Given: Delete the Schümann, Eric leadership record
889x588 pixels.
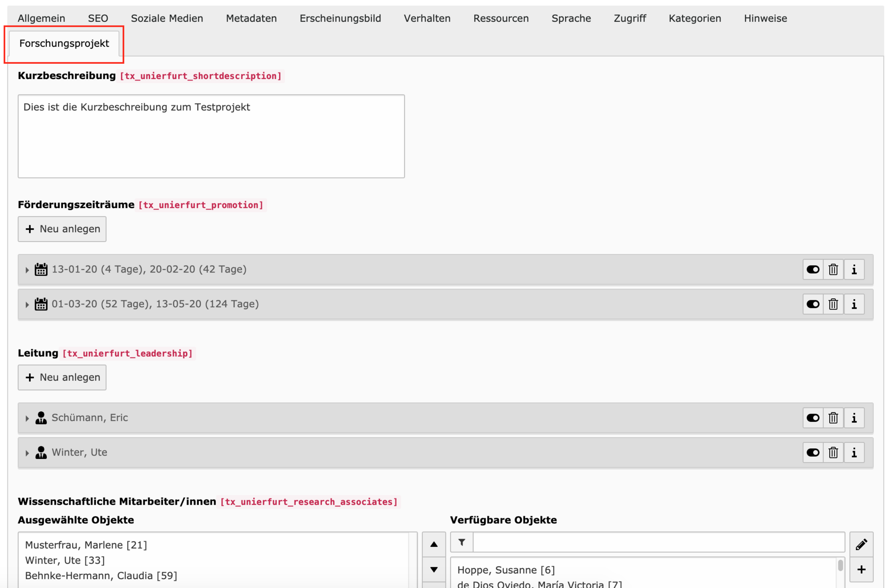Looking at the screenshot, I should [x=833, y=418].
